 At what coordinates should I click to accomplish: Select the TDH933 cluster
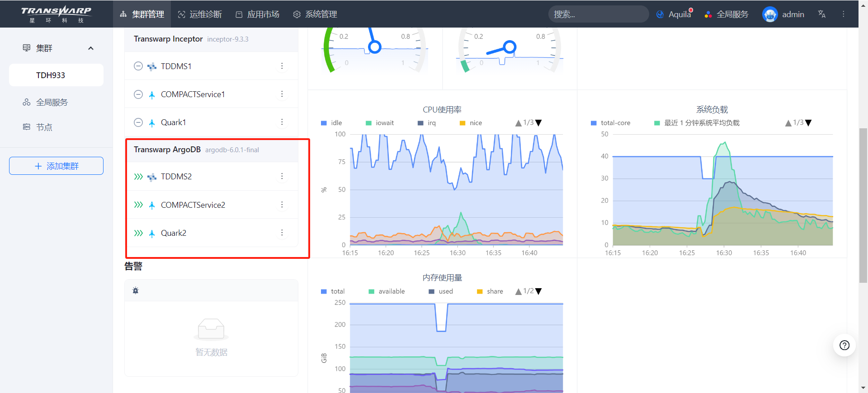pos(56,75)
